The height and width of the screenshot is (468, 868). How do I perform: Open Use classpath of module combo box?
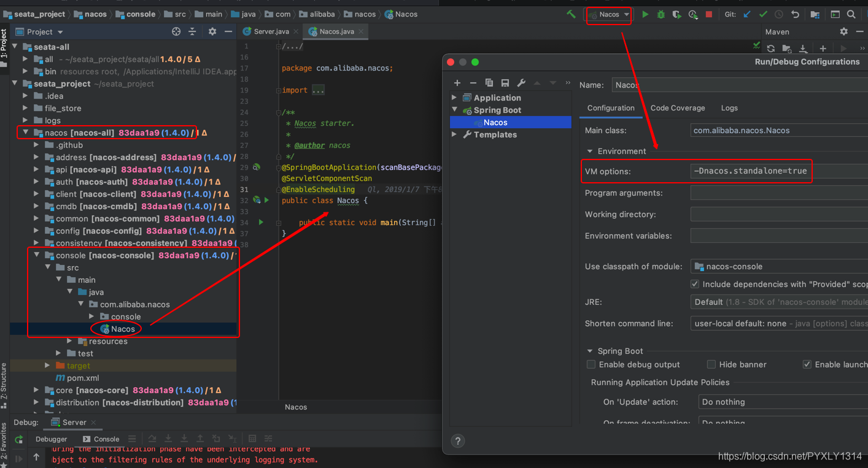(779, 266)
